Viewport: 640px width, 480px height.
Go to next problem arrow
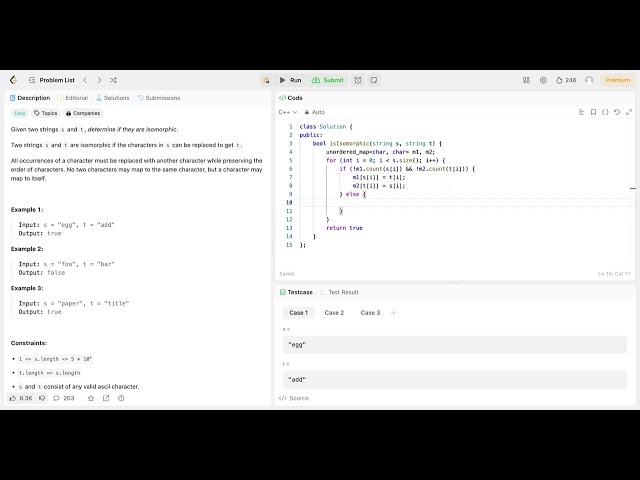(99, 80)
